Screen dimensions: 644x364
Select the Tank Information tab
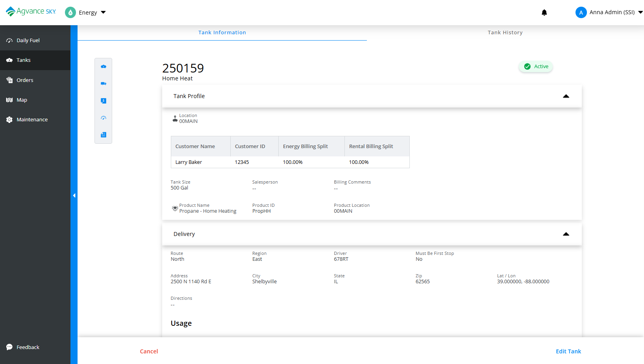point(222,33)
